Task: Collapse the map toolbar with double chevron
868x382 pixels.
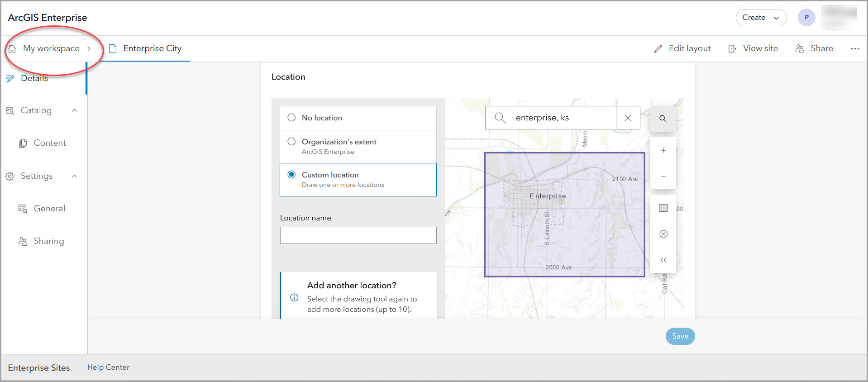Action: [x=663, y=260]
